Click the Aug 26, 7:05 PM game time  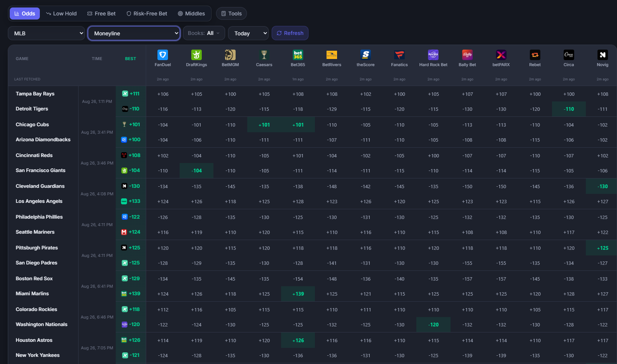[97, 348]
